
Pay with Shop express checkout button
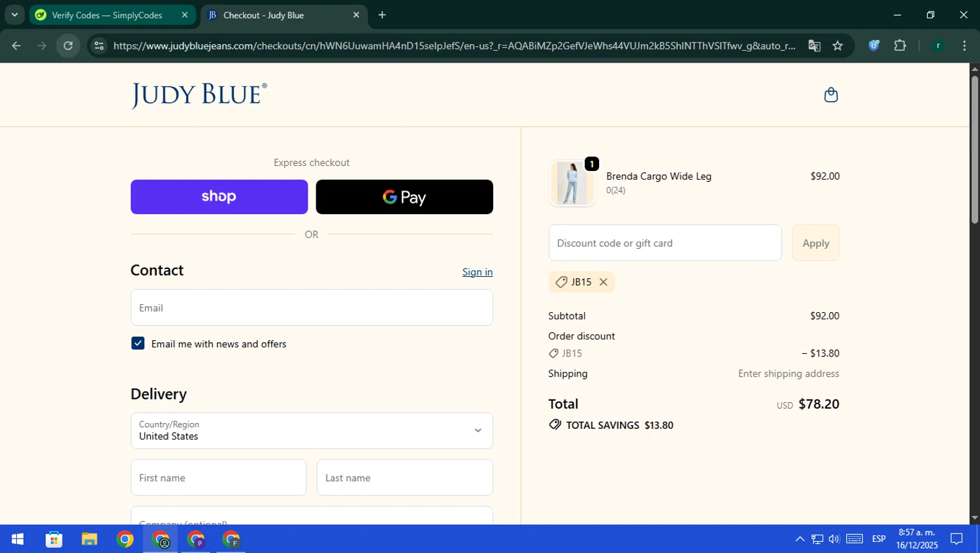(x=219, y=197)
